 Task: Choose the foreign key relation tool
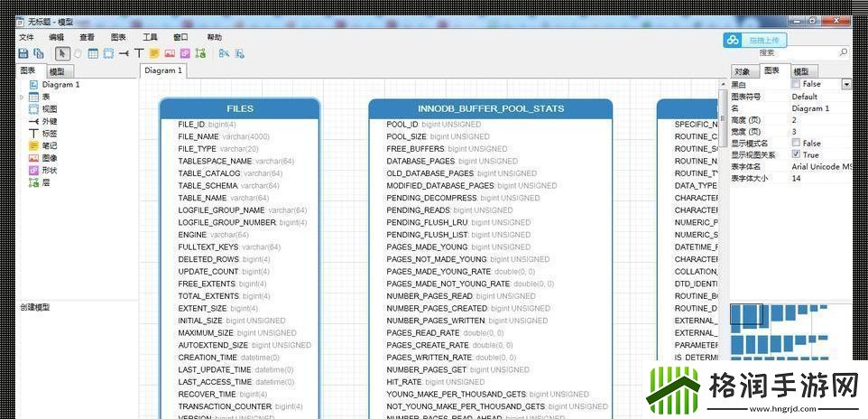tap(124, 53)
